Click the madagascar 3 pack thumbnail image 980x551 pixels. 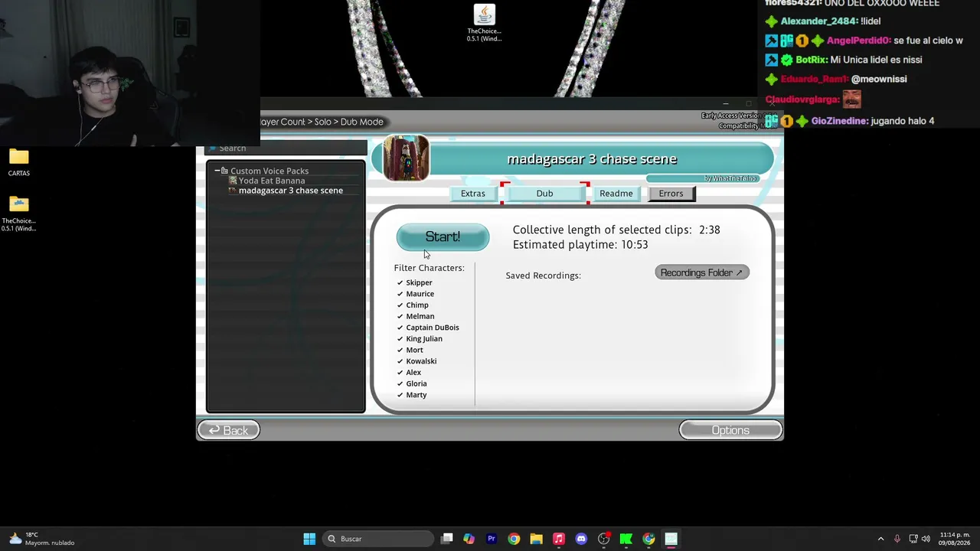coord(406,158)
